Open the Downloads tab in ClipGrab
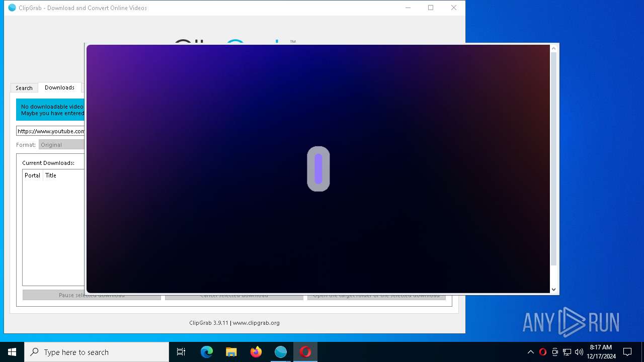This screenshot has height=362, width=644. click(59, 87)
